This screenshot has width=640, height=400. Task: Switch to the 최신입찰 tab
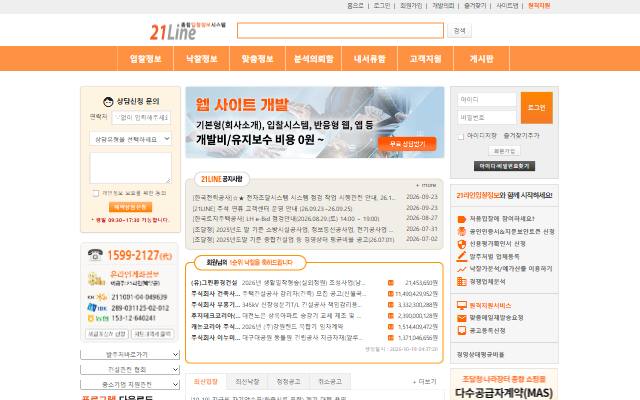click(206, 382)
